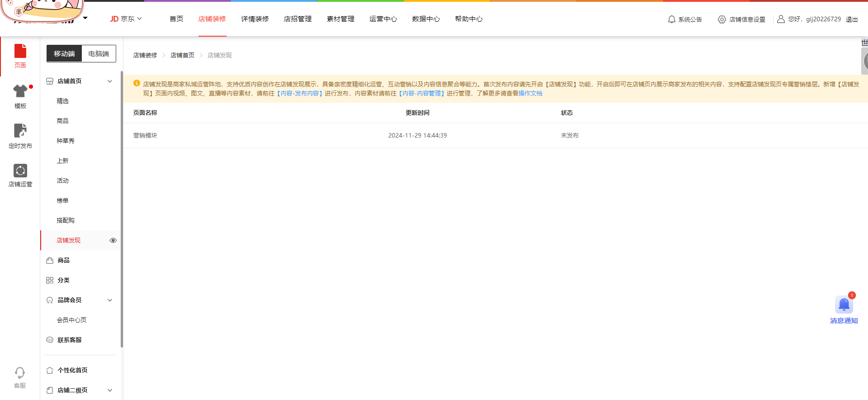The width and height of the screenshot is (868, 400).
Task: Go to 详情装修 top menu tab
Action: pos(255,19)
